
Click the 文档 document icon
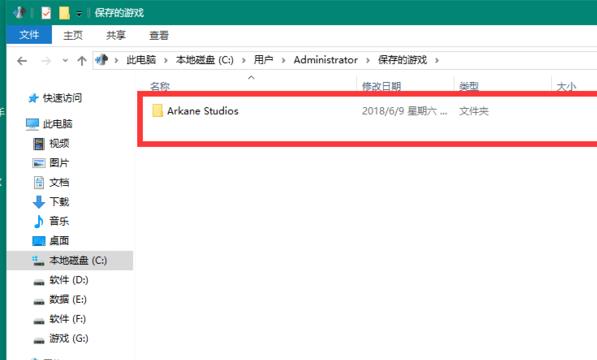[39, 183]
